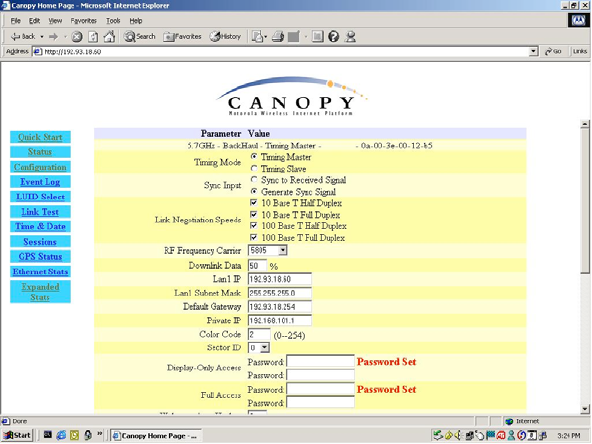Viewport: 592px width, 444px height.
Task: Click into the Default Gateway field
Action: tap(279, 307)
